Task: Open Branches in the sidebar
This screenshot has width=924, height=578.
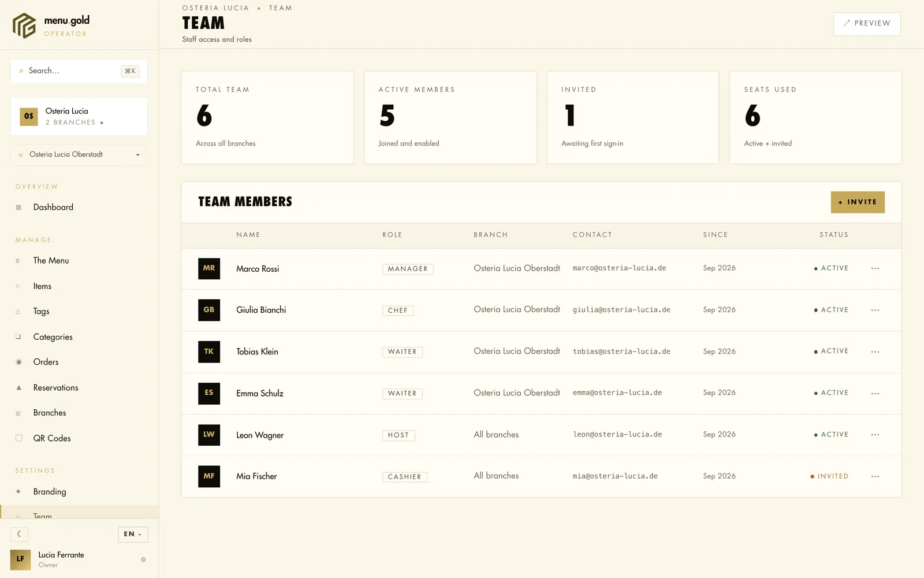Action: (x=79, y=413)
